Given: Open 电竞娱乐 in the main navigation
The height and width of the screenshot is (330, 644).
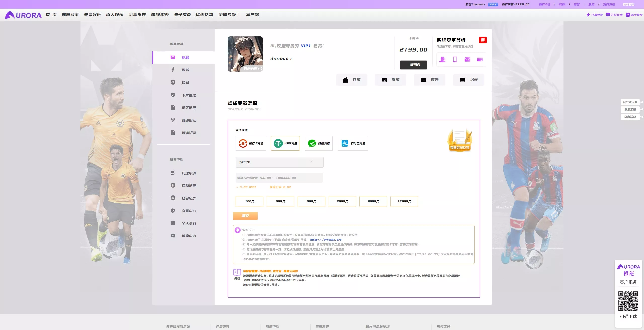Looking at the screenshot, I should pyautogui.click(x=92, y=15).
